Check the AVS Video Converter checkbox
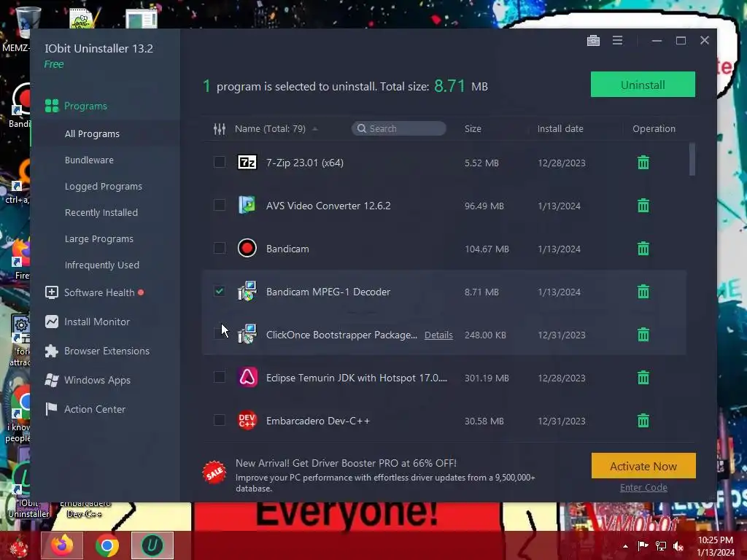This screenshot has width=747, height=560. 219,205
